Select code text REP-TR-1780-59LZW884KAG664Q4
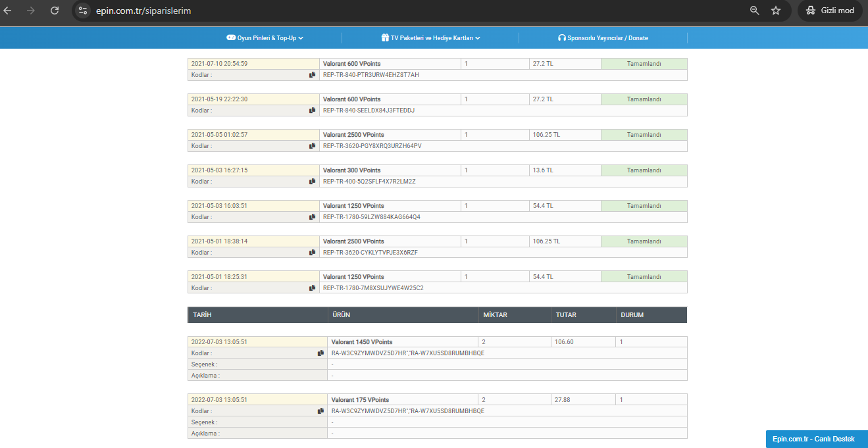This screenshot has height=448, width=868. pyautogui.click(x=371, y=217)
